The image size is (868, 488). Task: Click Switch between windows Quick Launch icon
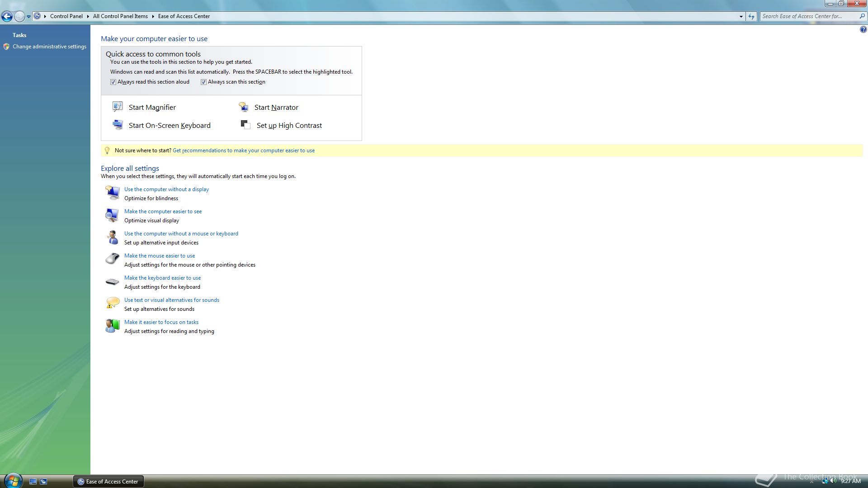tap(43, 482)
